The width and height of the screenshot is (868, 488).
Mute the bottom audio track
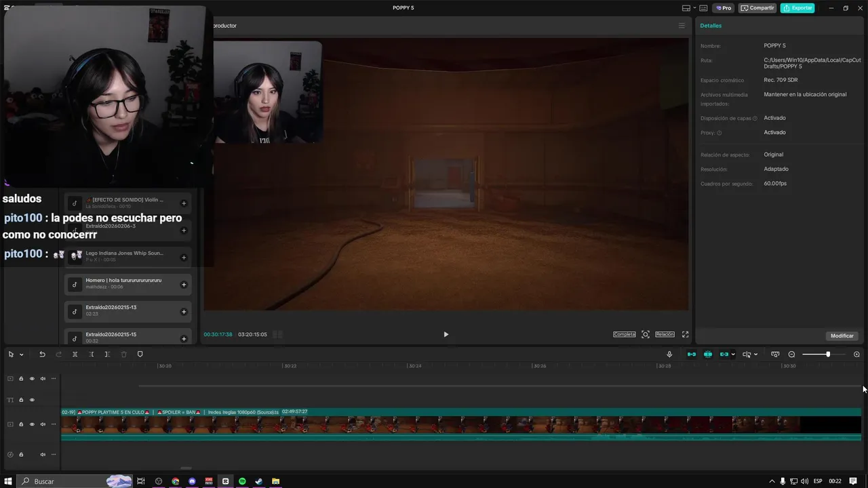point(43,454)
